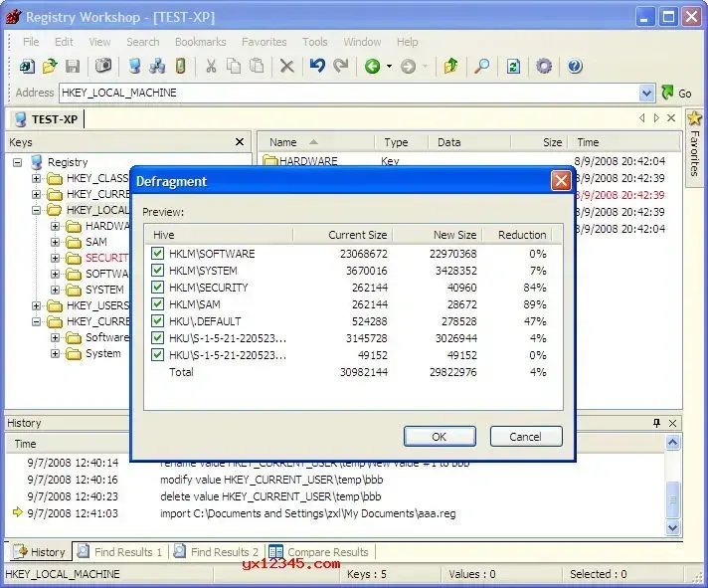Close the Defragment dialog with red X
Image resolution: width=708 pixels, height=588 pixels.
(x=561, y=181)
